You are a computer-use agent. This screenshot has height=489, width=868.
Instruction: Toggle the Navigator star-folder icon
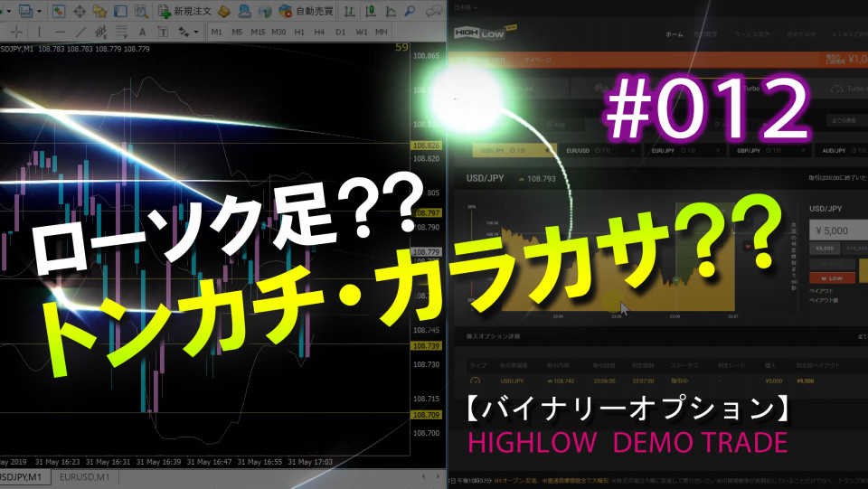(99, 11)
